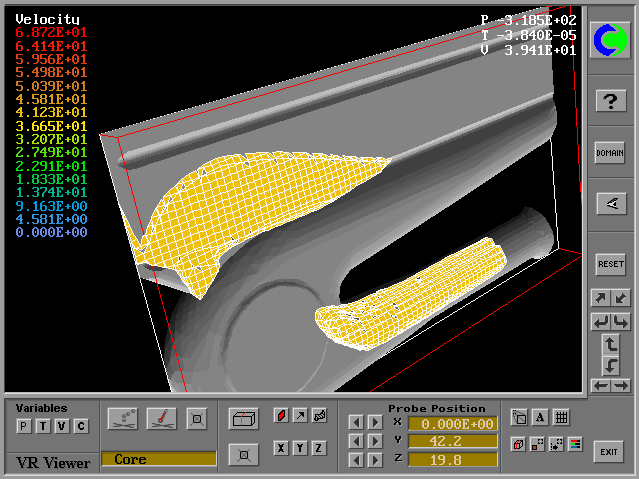
Task: Toggle the P pressure variable
Action: coord(24,427)
